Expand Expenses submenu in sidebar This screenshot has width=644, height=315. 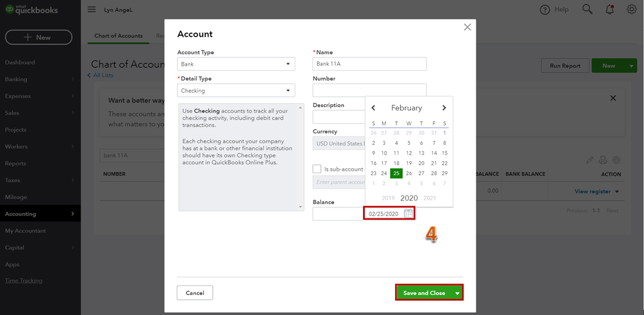pos(73,96)
